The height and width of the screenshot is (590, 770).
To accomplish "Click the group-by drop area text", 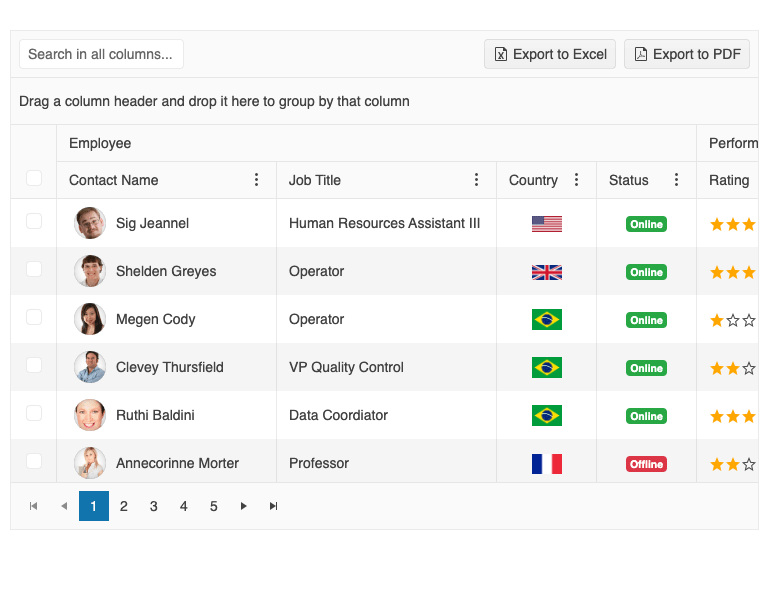I will coord(214,101).
